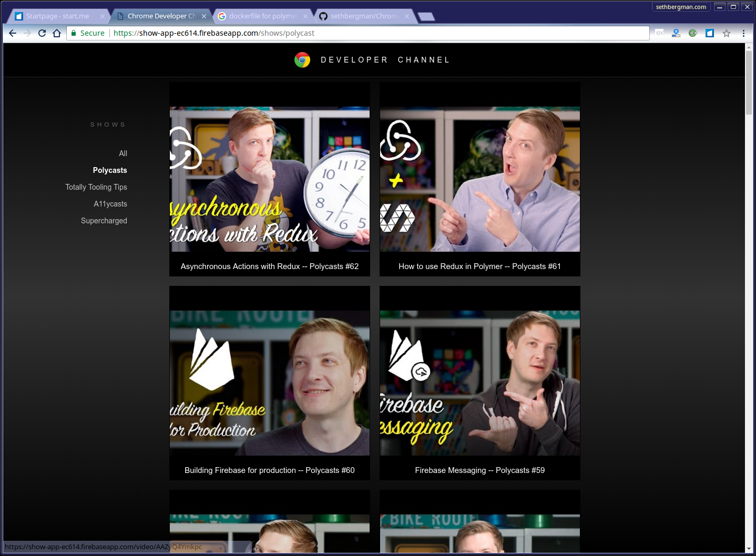Open the A11ycasts show
Image resolution: width=756 pixels, height=556 pixels.
(x=110, y=204)
